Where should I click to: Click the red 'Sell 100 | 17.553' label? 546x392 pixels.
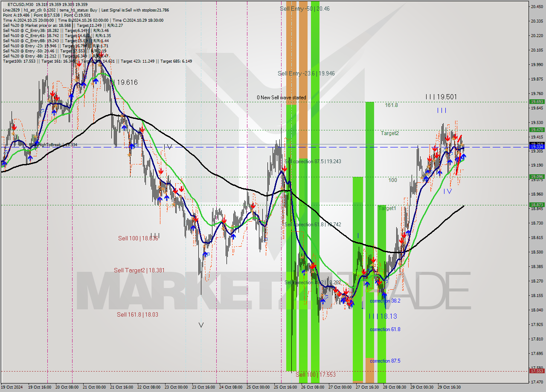tap(316, 375)
